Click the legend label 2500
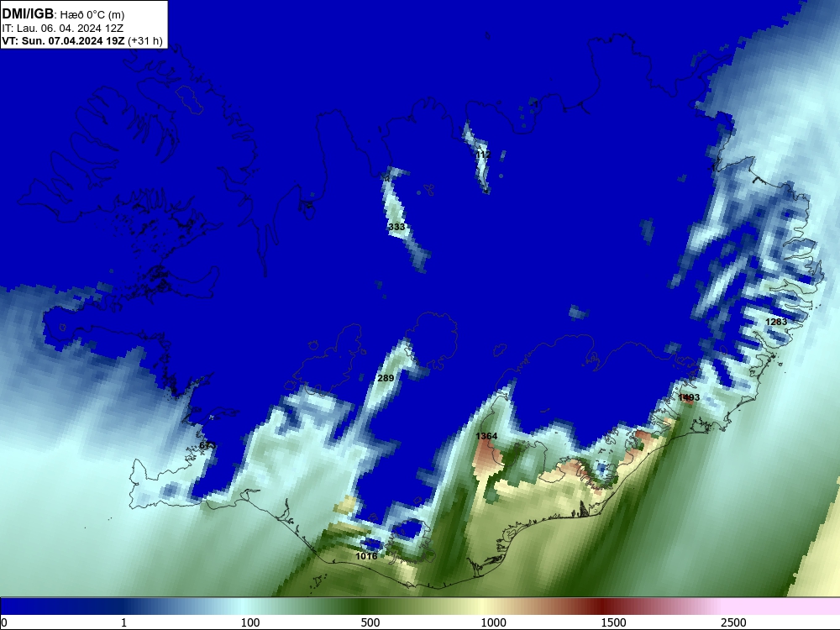This screenshot has height=630, width=840. [733, 622]
